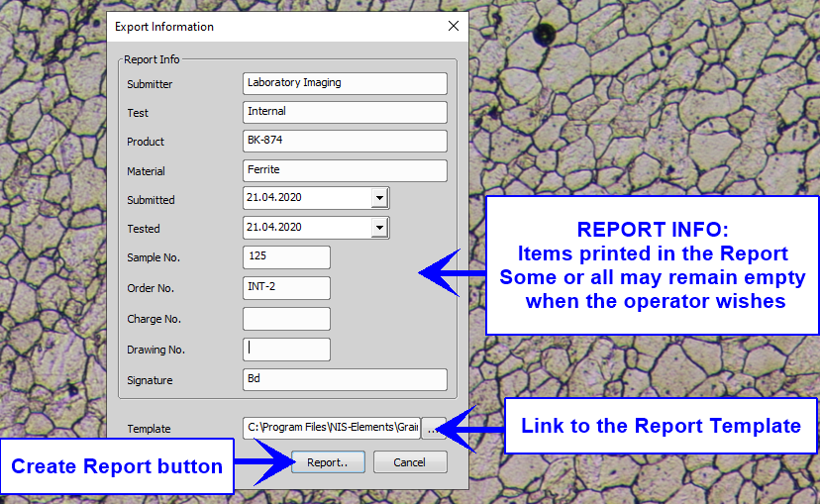The height and width of the screenshot is (504, 820).
Task: Click the Cancel button
Action: click(409, 462)
